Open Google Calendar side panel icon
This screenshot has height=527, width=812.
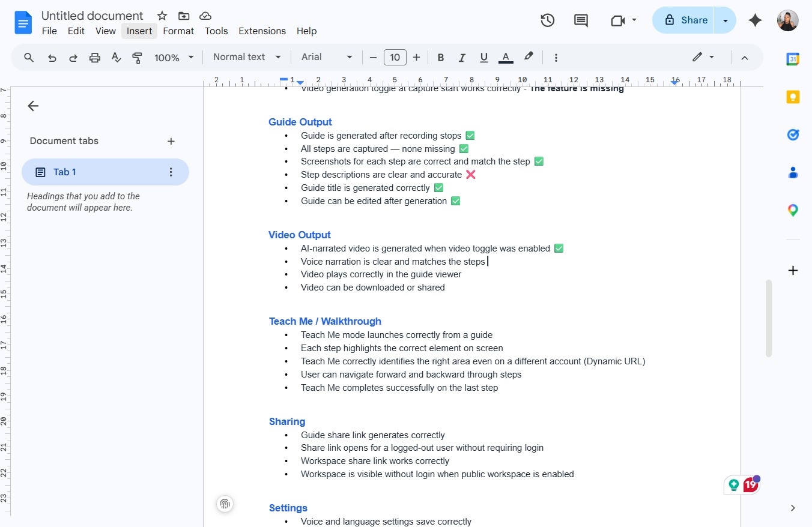(x=793, y=59)
